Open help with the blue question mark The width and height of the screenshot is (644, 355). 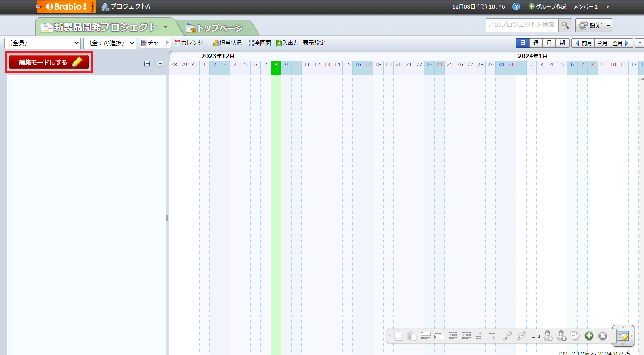[x=516, y=7]
